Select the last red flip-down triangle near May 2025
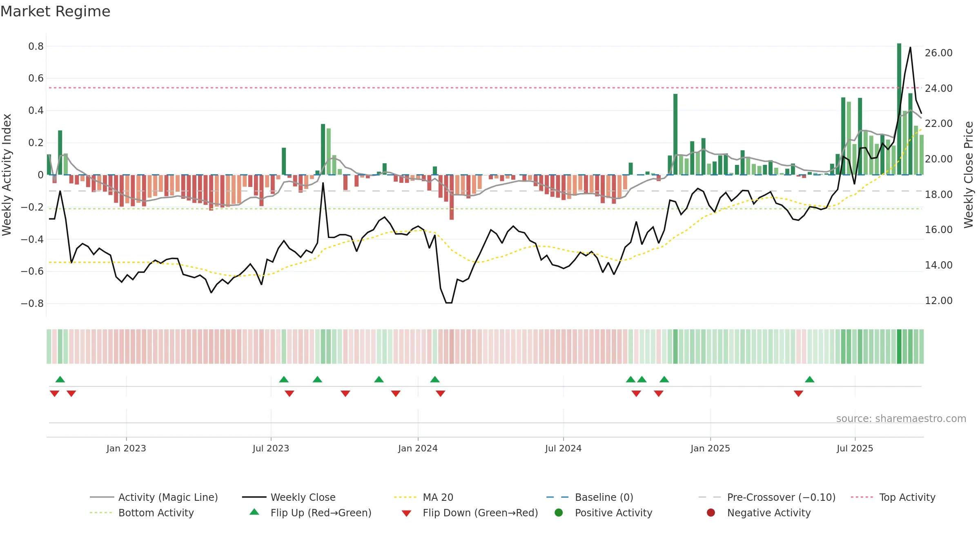Image resolution: width=980 pixels, height=551 pixels. point(799,393)
